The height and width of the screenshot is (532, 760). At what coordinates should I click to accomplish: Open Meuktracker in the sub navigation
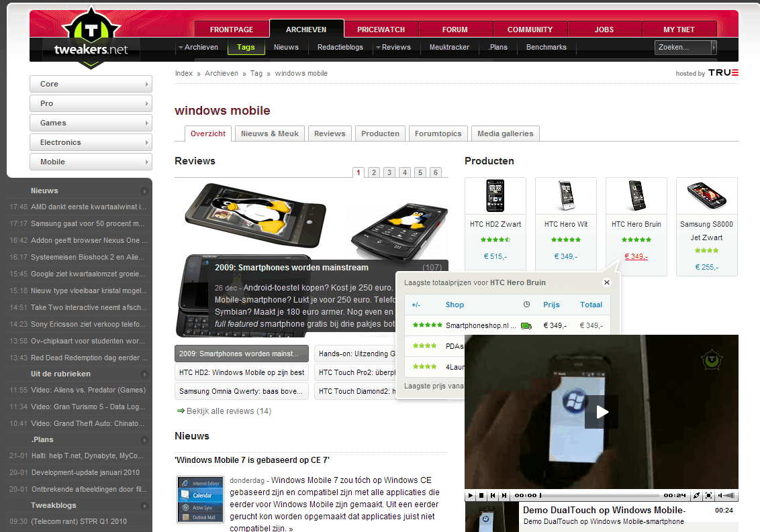click(449, 47)
